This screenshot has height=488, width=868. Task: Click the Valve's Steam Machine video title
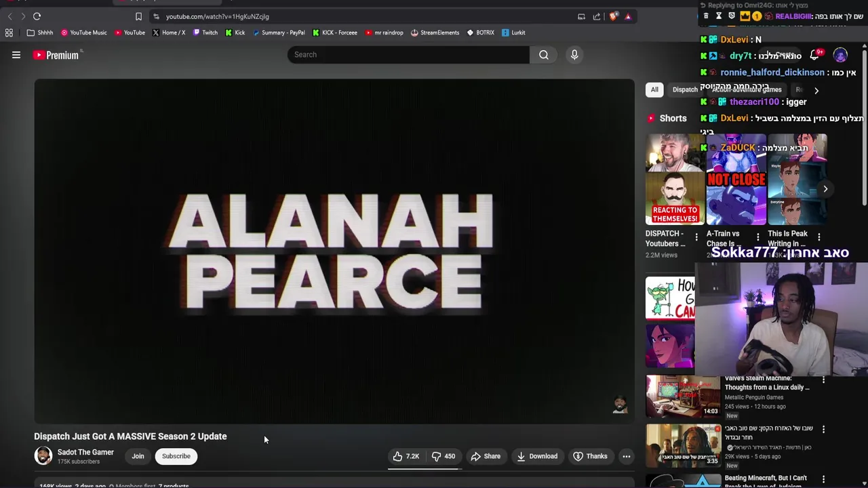767,383
